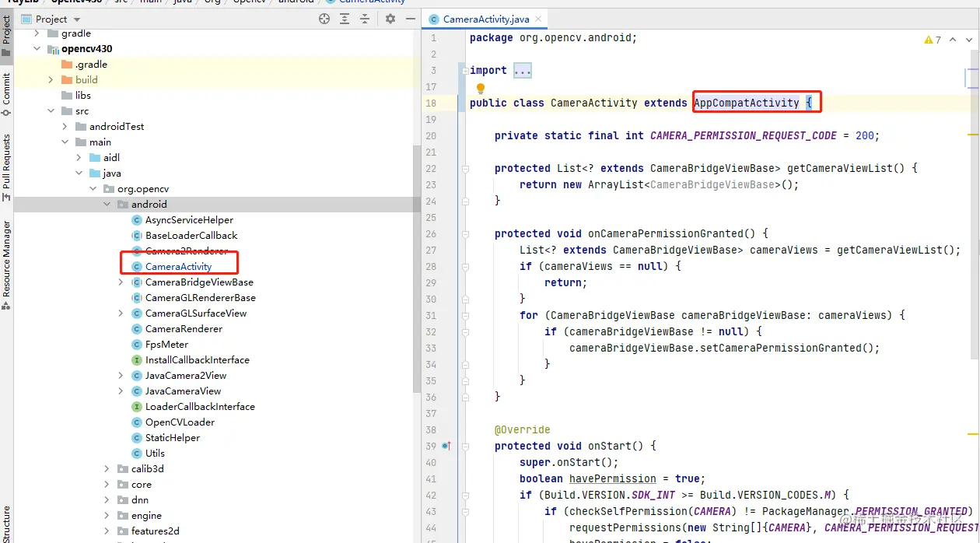Click the override gutter icon at line 39
The height and width of the screenshot is (543, 980).
(446, 446)
